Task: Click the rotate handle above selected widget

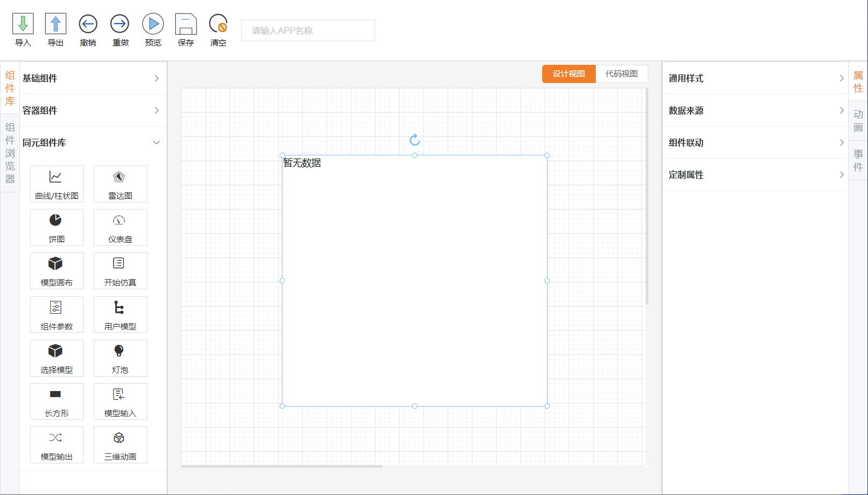Action: tap(415, 140)
